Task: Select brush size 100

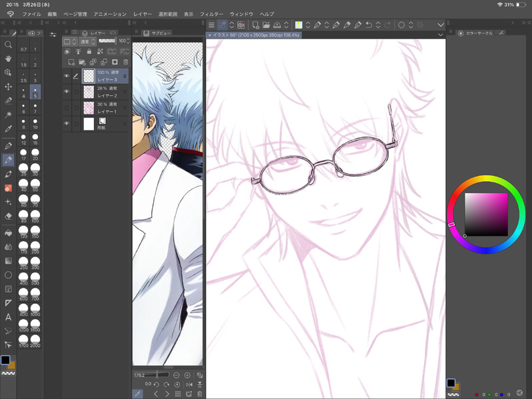Action: click(35, 216)
